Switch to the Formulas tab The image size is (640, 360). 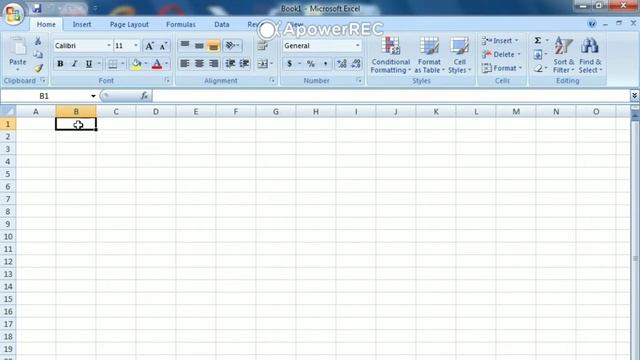click(x=181, y=24)
